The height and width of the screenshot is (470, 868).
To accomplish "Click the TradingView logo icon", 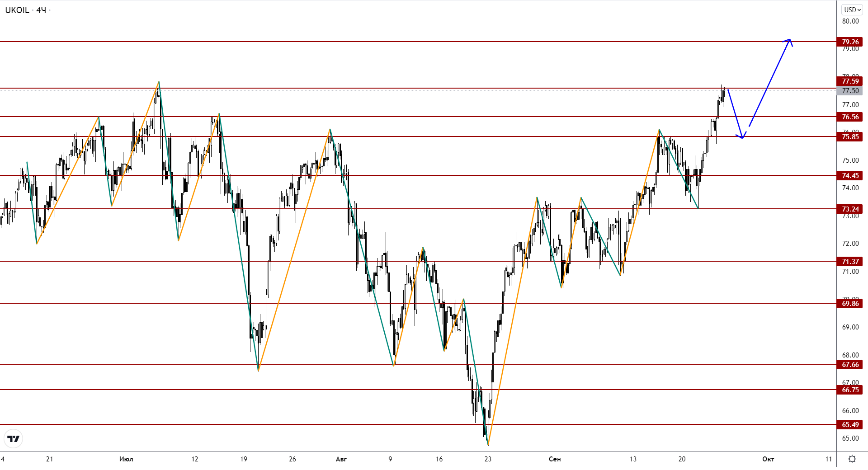I will [14, 438].
